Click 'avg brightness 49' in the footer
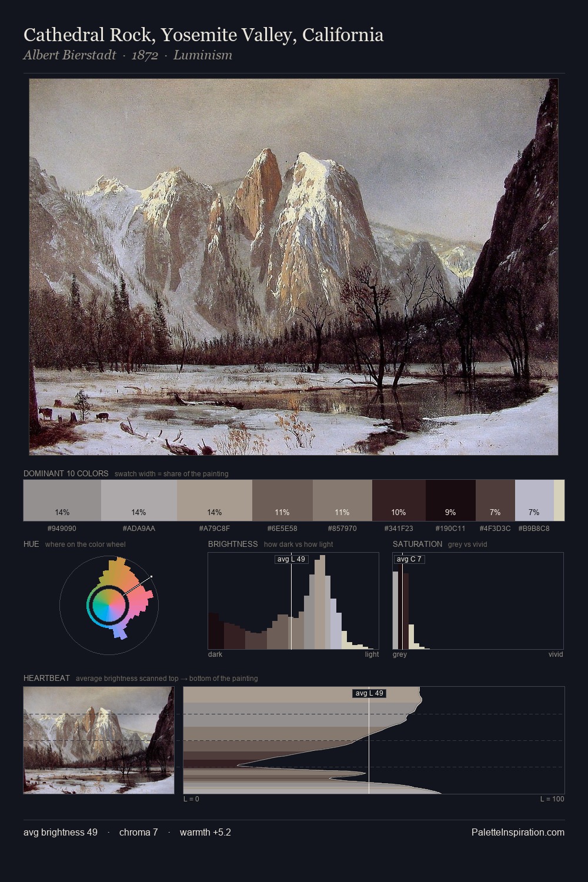Image resolution: width=588 pixels, height=882 pixels. coord(61,833)
